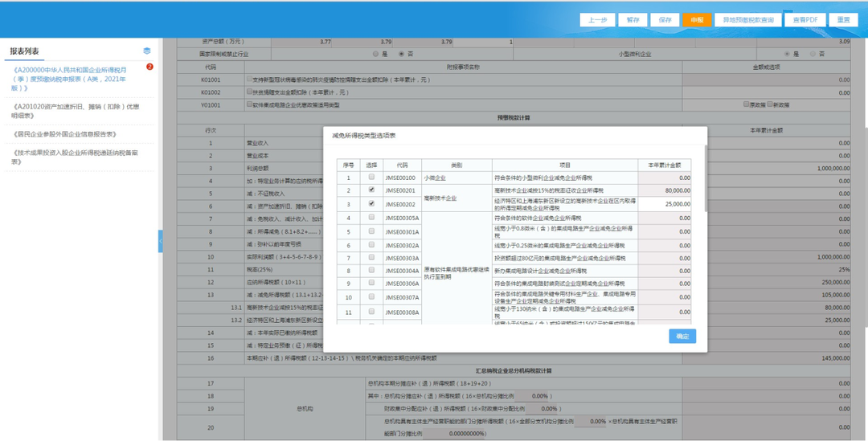Viewport: 868px width, 441px height.
Task: Click the 查看PDF button
Action: point(805,20)
